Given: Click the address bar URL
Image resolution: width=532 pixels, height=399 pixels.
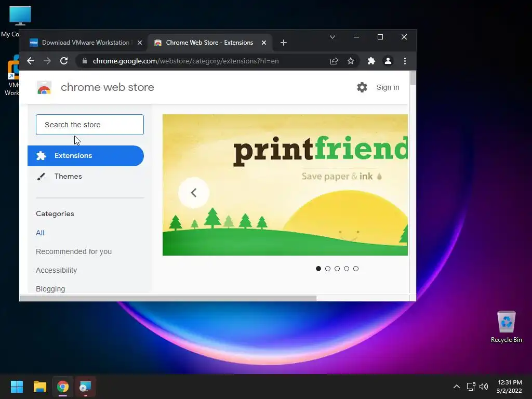Looking at the screenshot, I should click(x=185, y=61).
